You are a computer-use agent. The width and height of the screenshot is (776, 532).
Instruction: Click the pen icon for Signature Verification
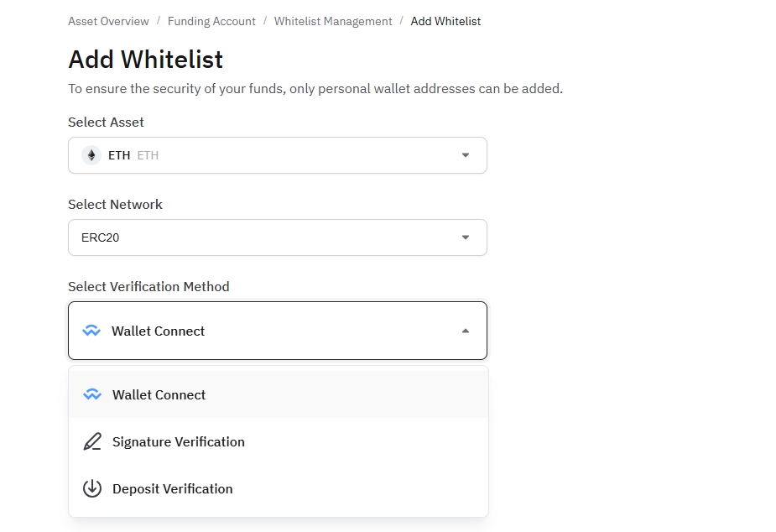coord(92,441)
